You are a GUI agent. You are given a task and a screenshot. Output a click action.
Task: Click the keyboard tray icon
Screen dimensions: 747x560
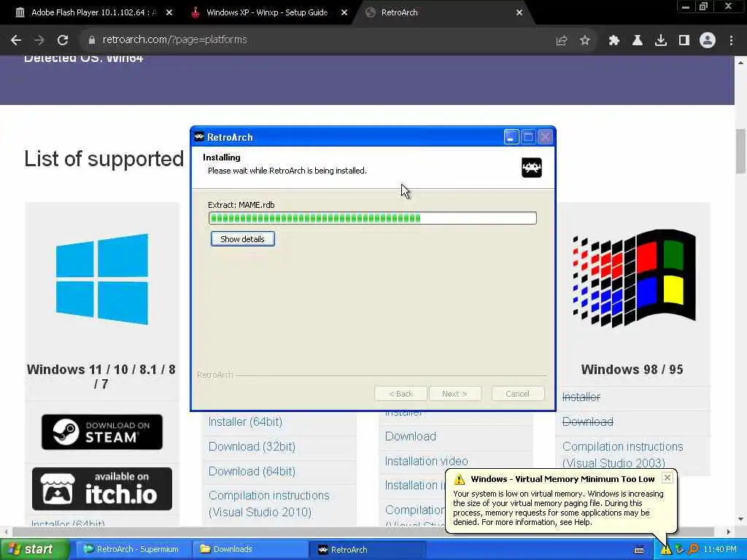click(x=639, y=550)
